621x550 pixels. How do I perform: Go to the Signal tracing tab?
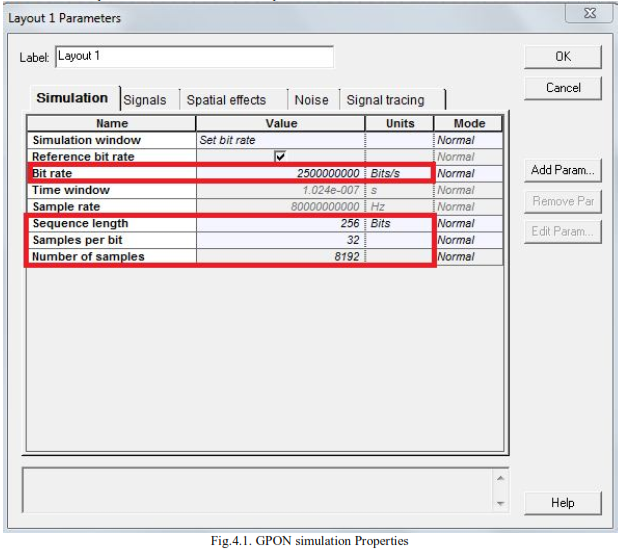click(x=385, y=100)
